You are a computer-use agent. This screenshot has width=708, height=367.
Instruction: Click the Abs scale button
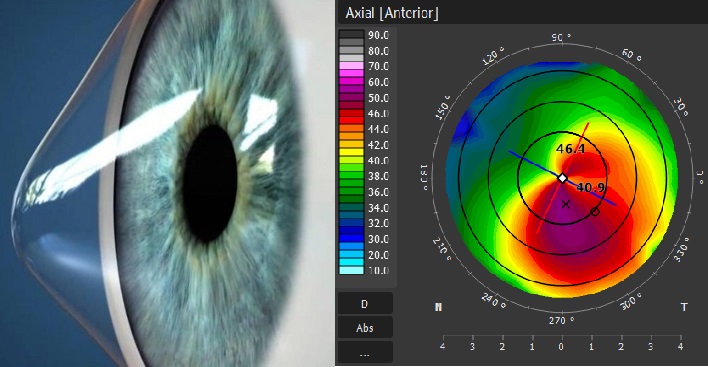365,327
